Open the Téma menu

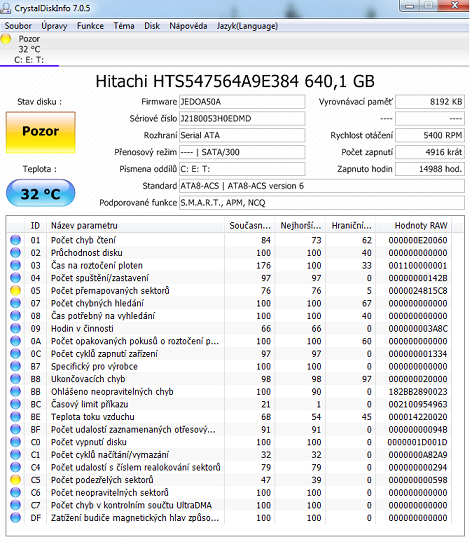[x=124, y=26]
